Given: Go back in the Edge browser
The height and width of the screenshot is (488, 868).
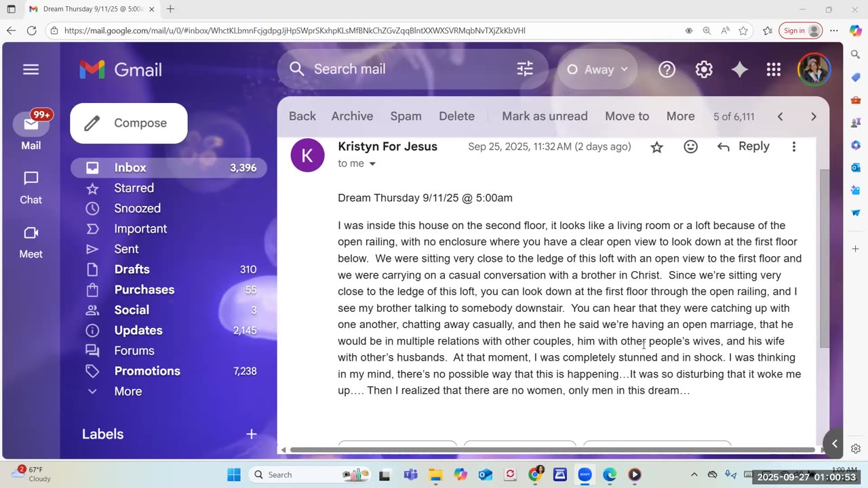Looking at the screenshot, I should [x=11, y=30].
